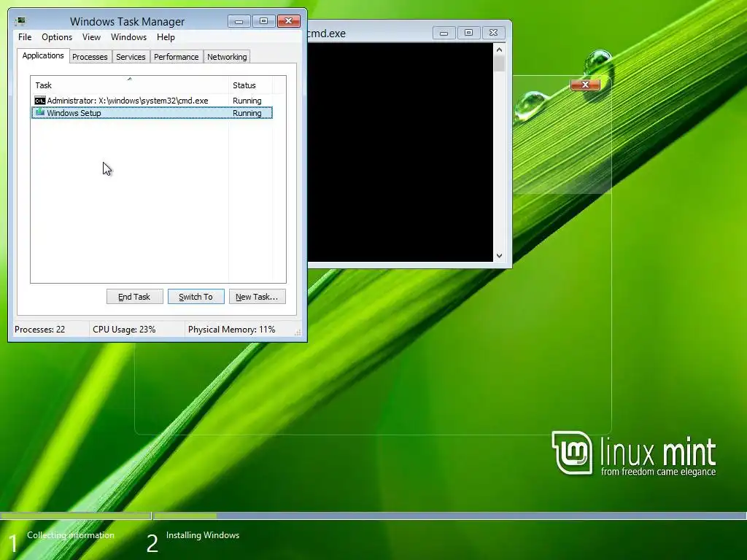This screenshot has width=747, height=560.
Task: Click Running status of Windows Setup
Action: 247,113
